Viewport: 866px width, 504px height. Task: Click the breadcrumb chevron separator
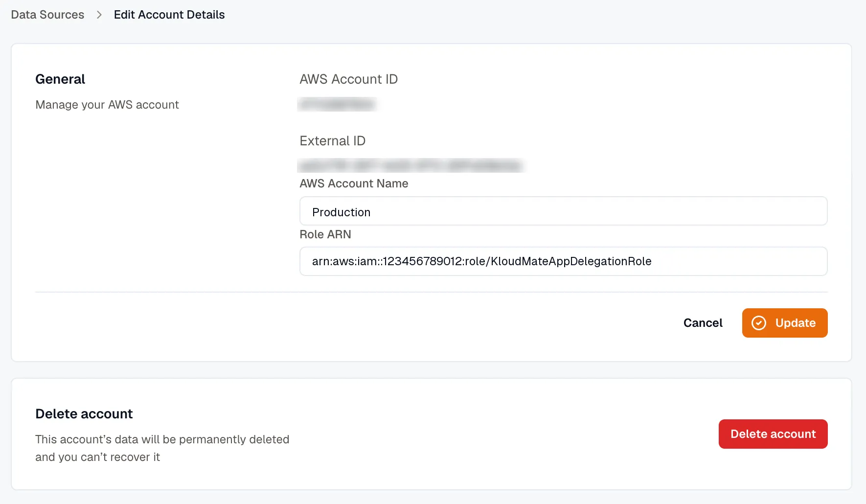pos(99,15)
